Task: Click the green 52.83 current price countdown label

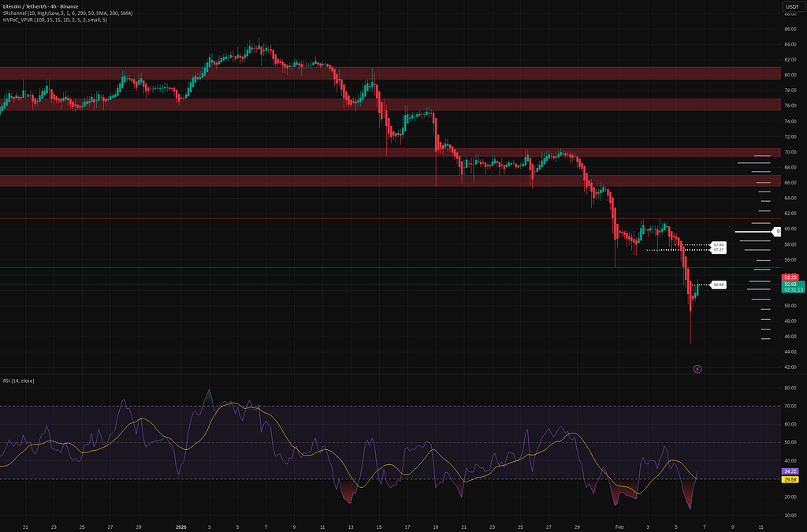Action: (x=791, y=286)
